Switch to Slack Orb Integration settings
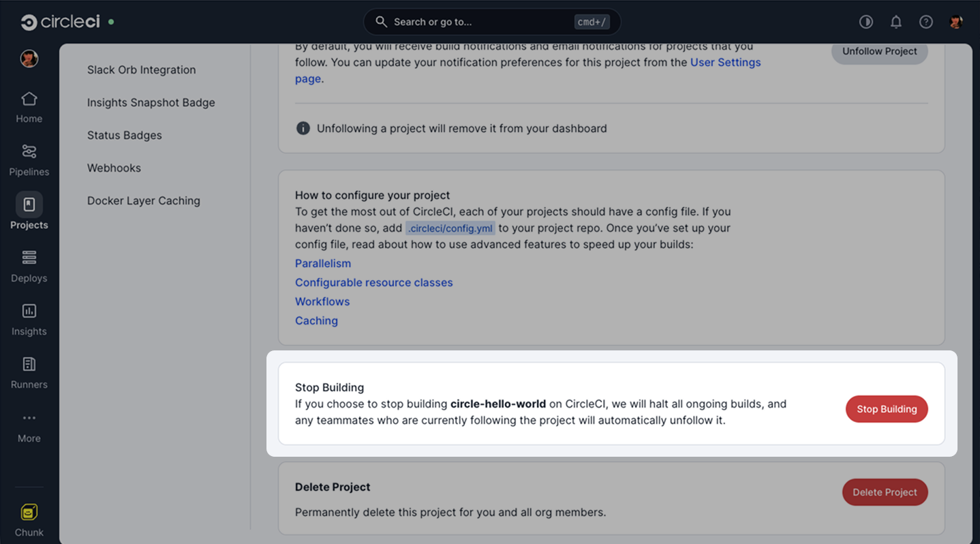The image size is (980, 544). pyautogui.click(x=141, y=70)
